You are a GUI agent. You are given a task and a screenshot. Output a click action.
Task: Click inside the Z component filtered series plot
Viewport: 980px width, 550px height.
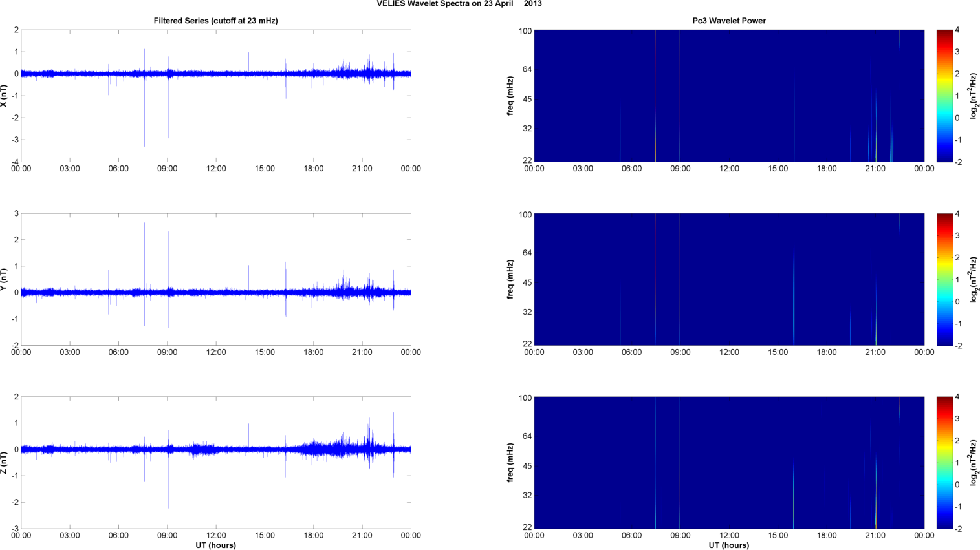[x=216, y=463]
